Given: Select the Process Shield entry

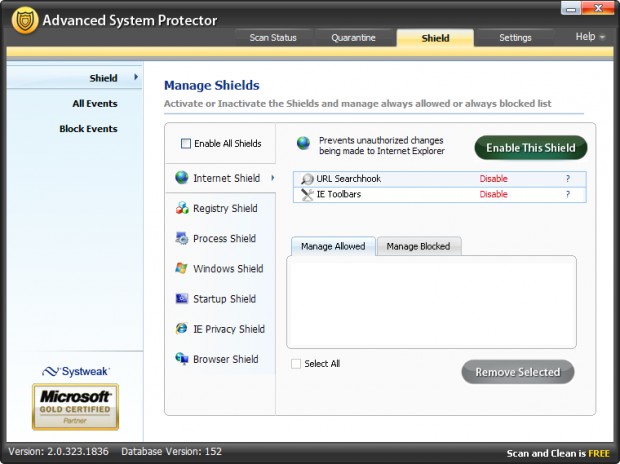Looking at the screenshot, I should pos(221,238).
